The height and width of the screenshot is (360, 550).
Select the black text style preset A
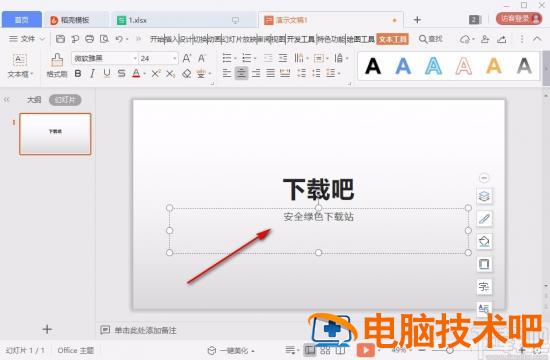click(373, 66)
